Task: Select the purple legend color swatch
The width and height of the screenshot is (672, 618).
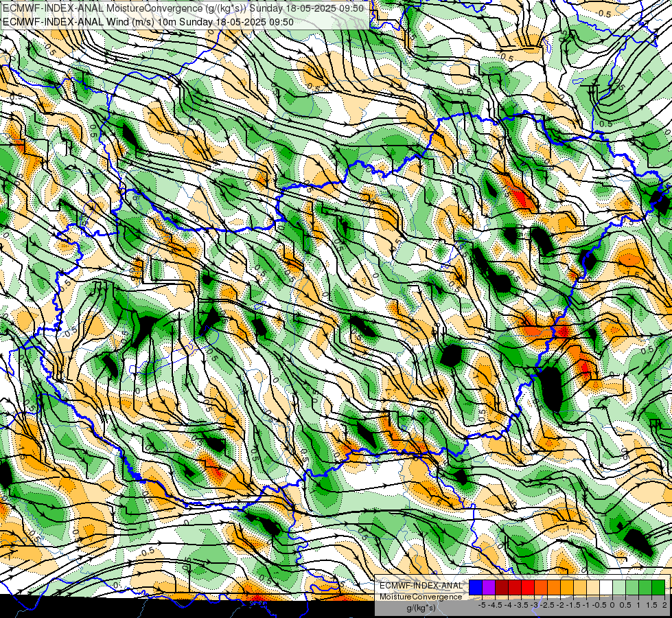Action: (x=489, y=588)
